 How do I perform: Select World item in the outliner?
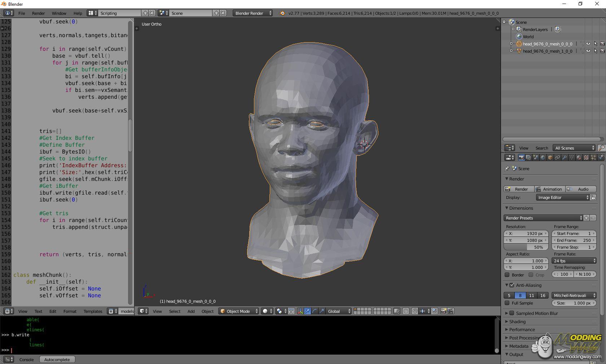[x=528, y=36]
